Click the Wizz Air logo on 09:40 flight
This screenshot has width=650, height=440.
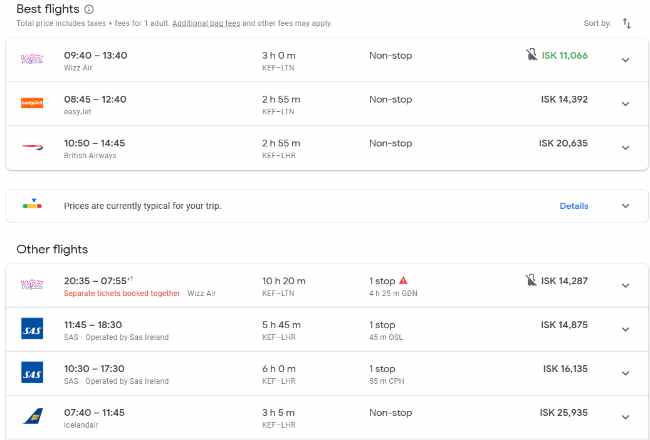pos(32,59)
